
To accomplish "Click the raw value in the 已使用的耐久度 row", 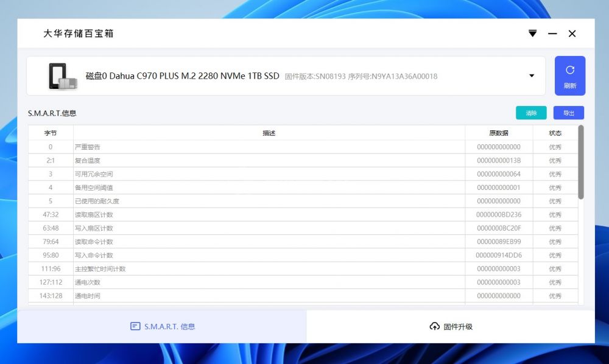I will click(499, 201).
